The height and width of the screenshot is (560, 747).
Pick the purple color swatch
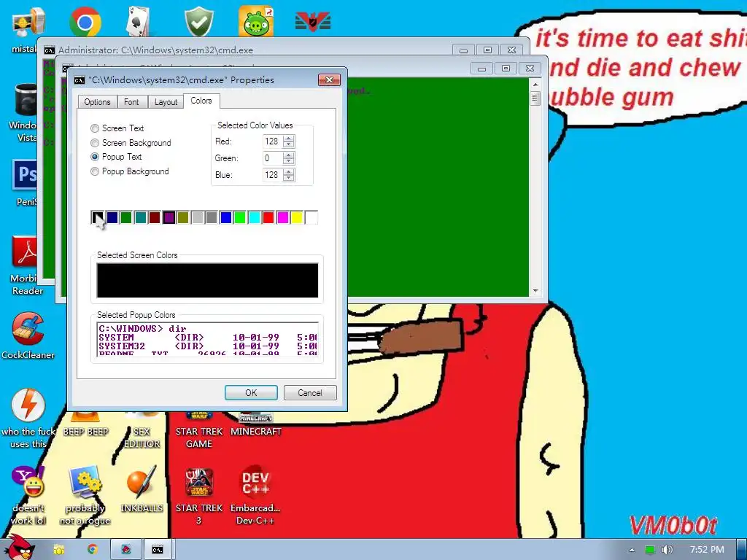click(169, 217)
